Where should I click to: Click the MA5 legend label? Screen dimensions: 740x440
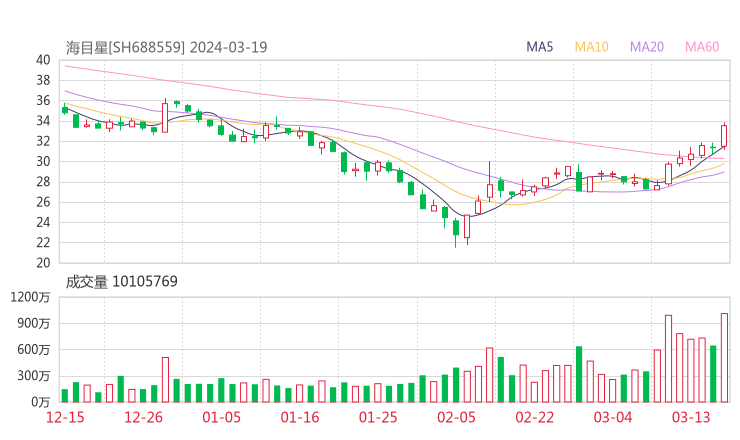click(539, 47)
